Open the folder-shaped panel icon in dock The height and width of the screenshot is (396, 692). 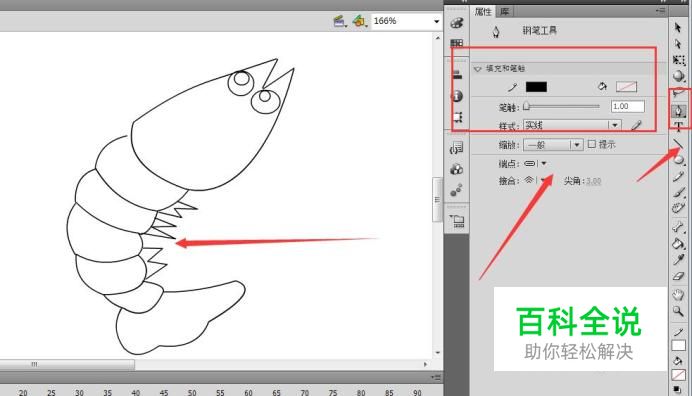coord(457,221)
